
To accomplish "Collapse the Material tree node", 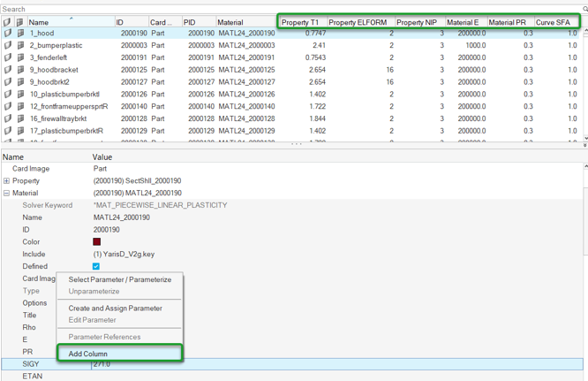I will point(6,193).
